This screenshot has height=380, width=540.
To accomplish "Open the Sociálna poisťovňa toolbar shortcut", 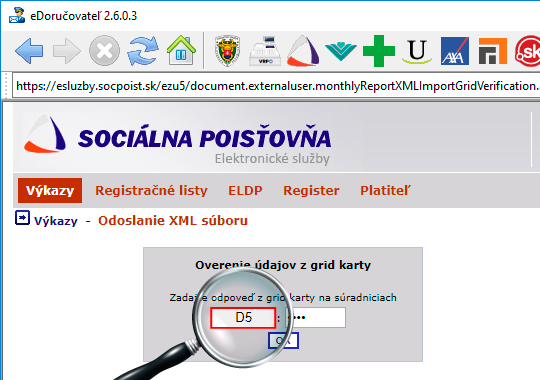I will [x=303, y=51].
